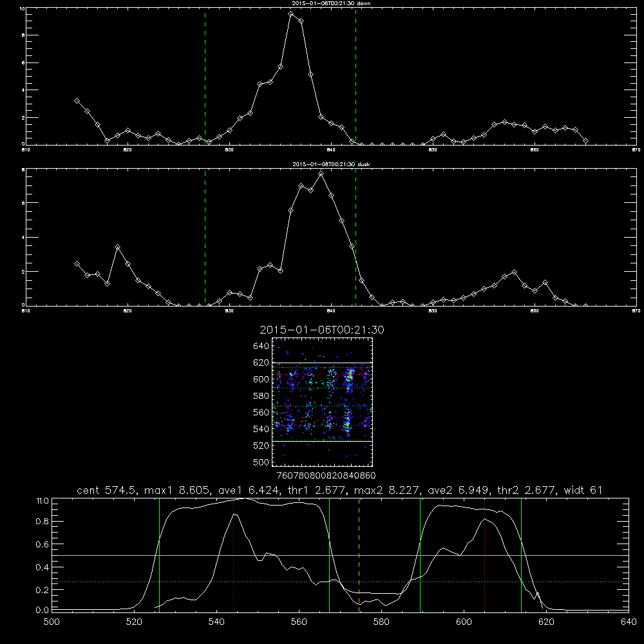Select the orange dashed center line in bottom plot
Viewport: 644px width, 644px height.
pyautogui.click(x=359, y=554)
